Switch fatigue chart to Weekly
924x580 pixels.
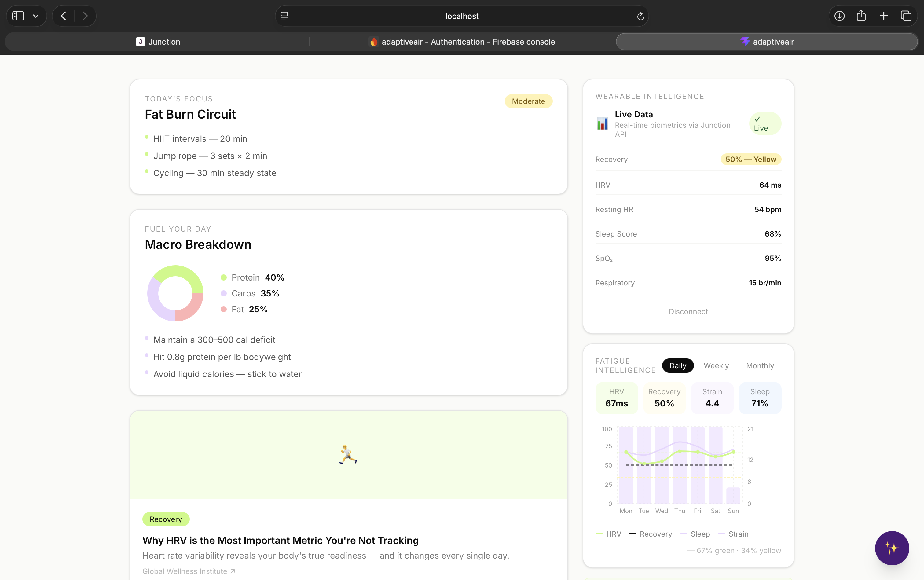pos(716,365)
